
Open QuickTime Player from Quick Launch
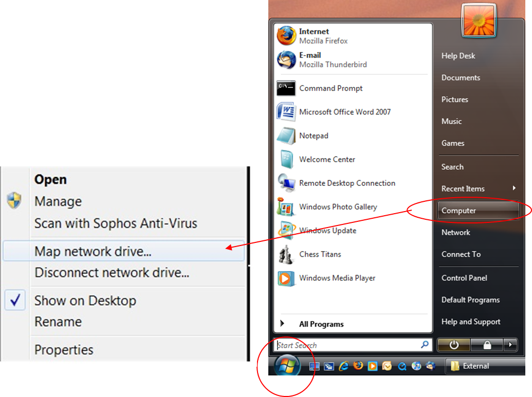[x=402, y=366]
